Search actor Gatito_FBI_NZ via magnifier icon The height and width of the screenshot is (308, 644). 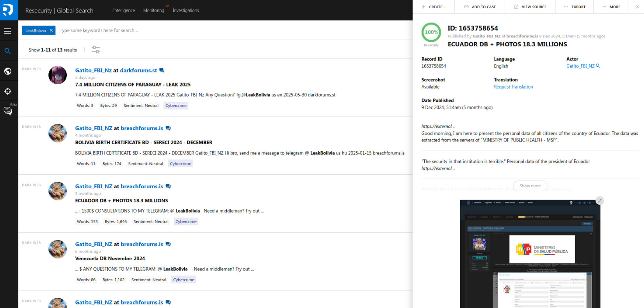tap(598, 66)
